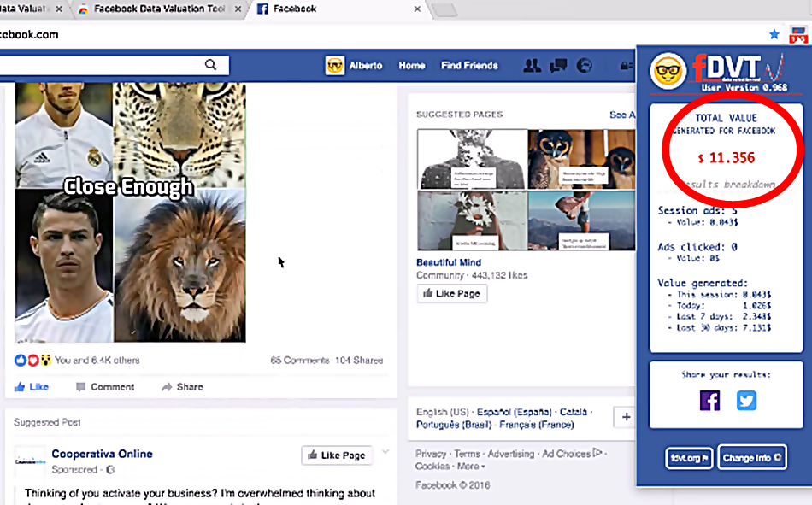Click the 'Last 7 days: 2.348$' row
Image resolution: width=812 pixels, height=505 pixels.
tap(720, 316)
